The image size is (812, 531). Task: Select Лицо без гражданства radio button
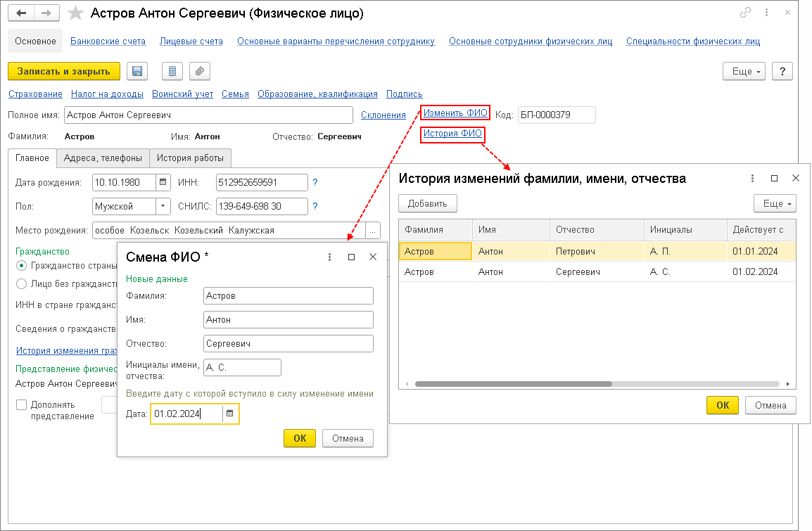(x=21, y=283)
